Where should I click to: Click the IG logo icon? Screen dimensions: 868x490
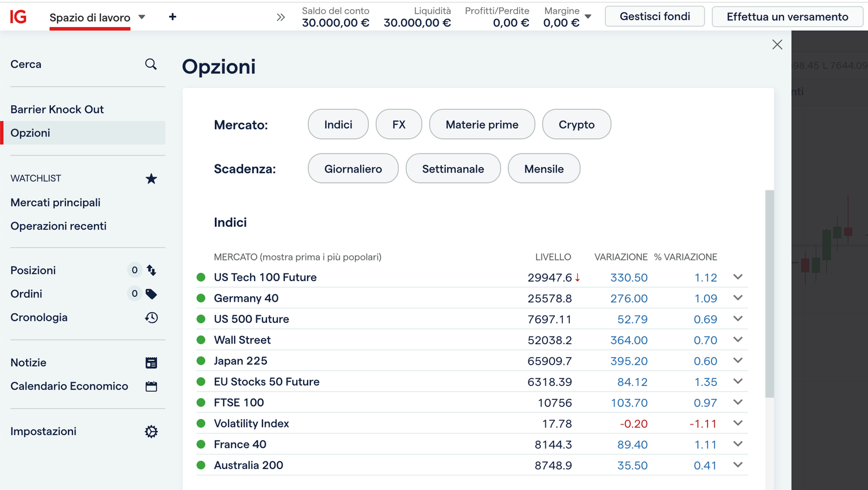[18, 17]
